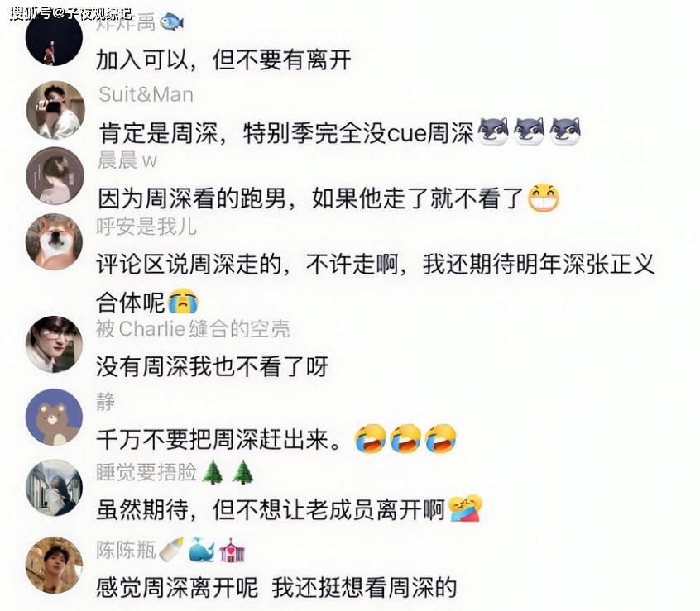
Task: Open the username 睡觉要捂脸
Action: tap(146, 472)
